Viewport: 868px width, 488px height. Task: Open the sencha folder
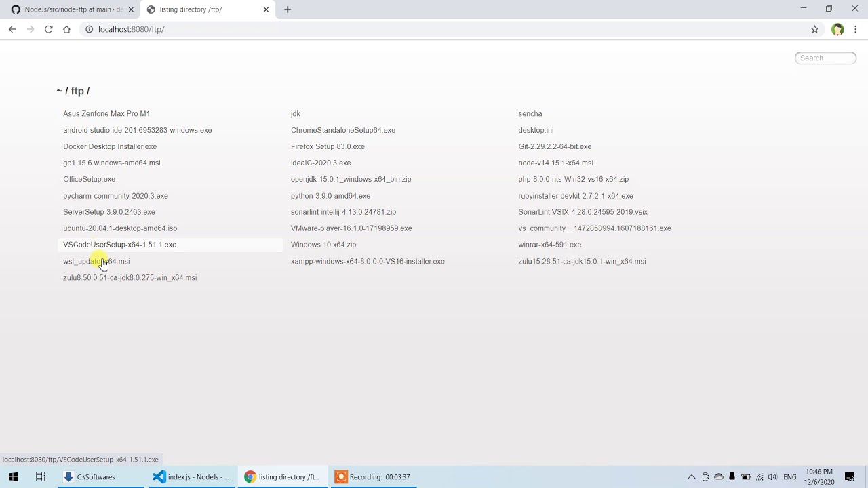tap(530, 114)
